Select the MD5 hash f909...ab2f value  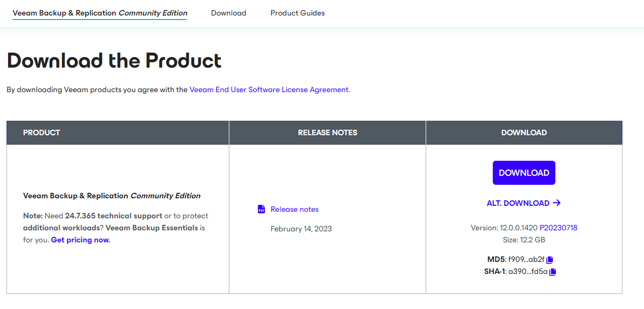526,259
